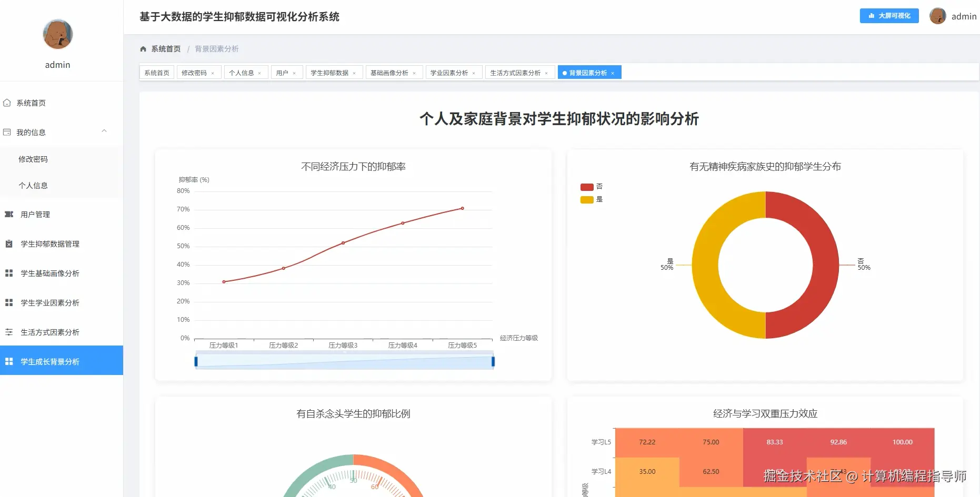Close the 用户 tab
980x497 pixels.
(294, 73)
